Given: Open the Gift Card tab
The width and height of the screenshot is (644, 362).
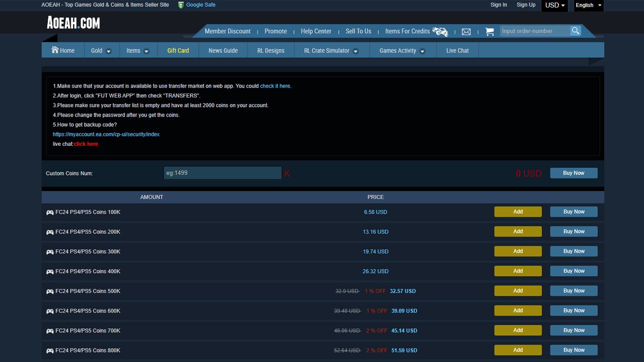Looking at the screenshot, I should (178, 51).
